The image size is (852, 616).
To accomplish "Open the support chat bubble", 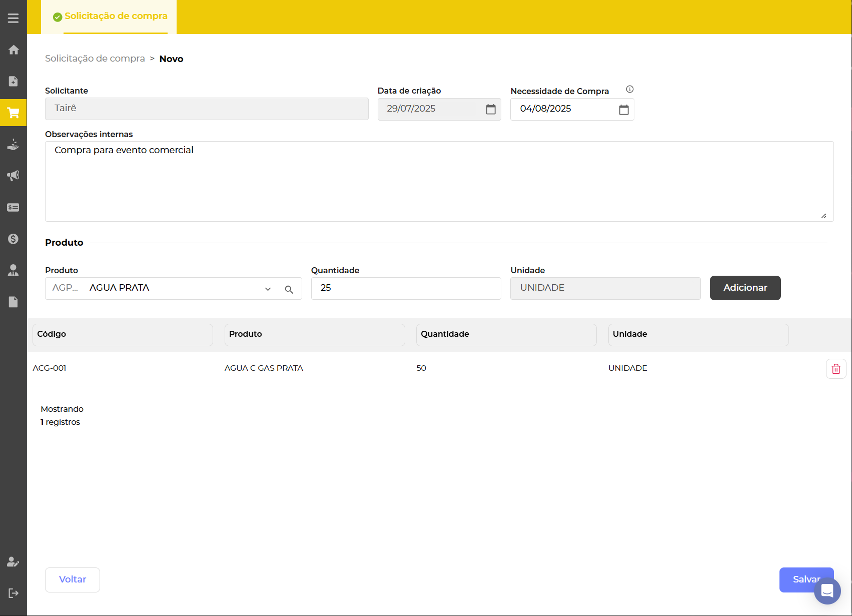I will [x=827, y=591].
